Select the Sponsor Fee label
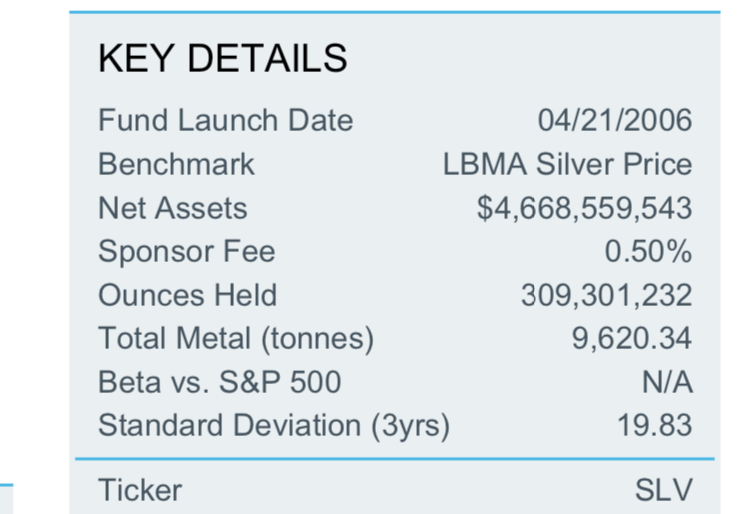Screen dimensions: 756x514 [187, 251]
